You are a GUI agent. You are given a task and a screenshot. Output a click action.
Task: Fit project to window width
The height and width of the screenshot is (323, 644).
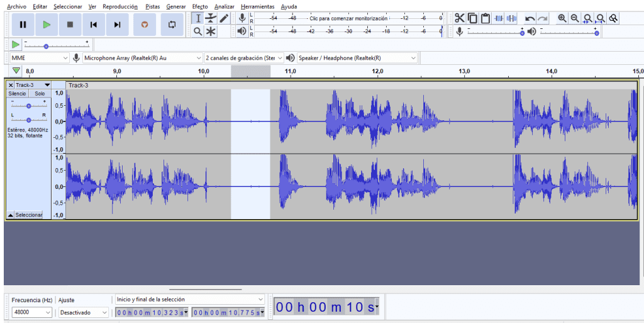(x=601, y=18)
